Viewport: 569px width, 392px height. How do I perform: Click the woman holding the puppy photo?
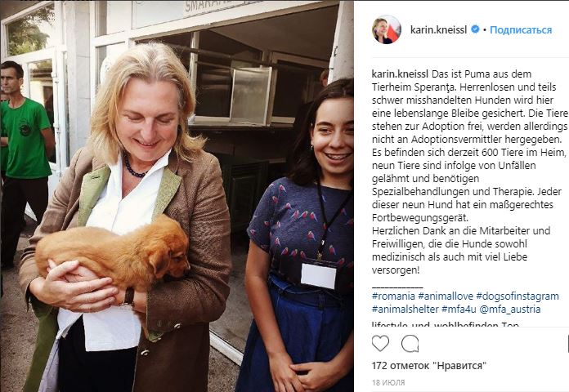[x=125, y=217]
